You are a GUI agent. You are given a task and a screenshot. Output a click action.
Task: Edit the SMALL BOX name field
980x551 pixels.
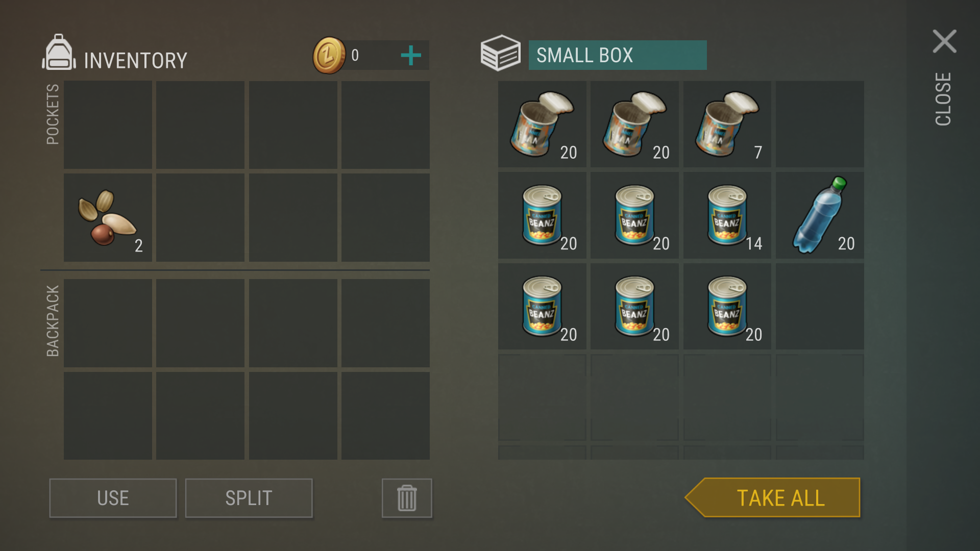click(x=618, y=55)
